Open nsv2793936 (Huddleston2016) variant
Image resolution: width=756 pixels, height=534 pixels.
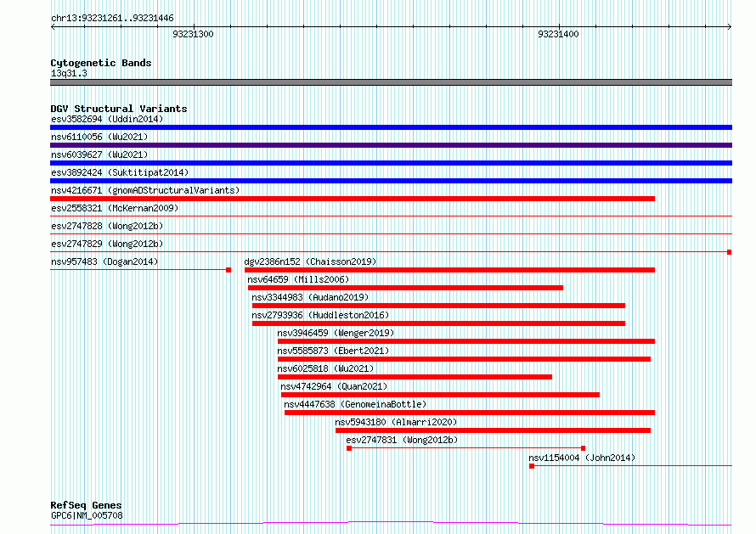[x=320, y=315]
